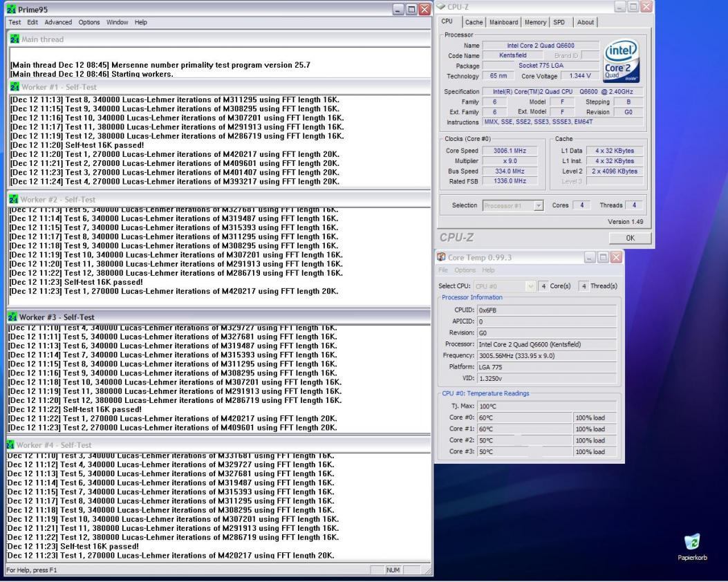Select the CPU tab in CPU-Z

coord(447,21)
